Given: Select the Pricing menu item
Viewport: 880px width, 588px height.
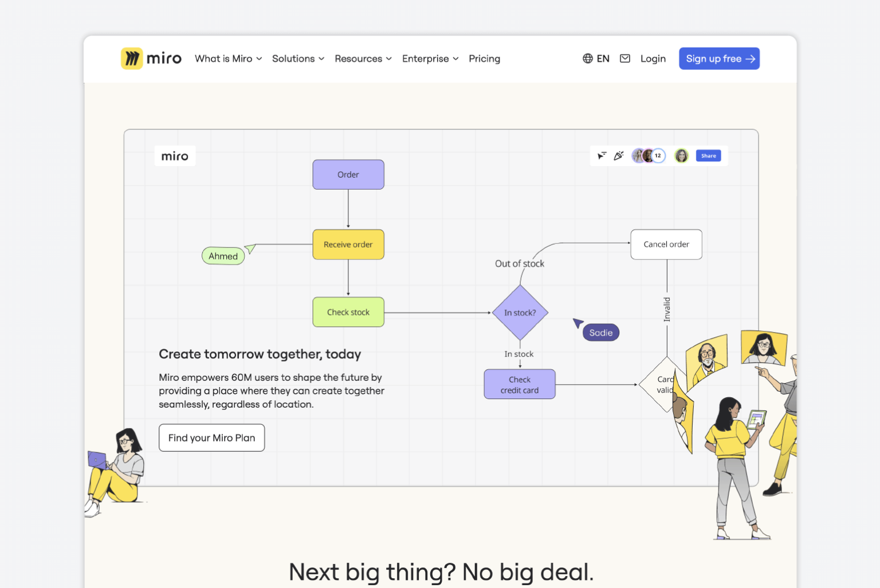Looking at the screenshot, I should pos(484,58).
